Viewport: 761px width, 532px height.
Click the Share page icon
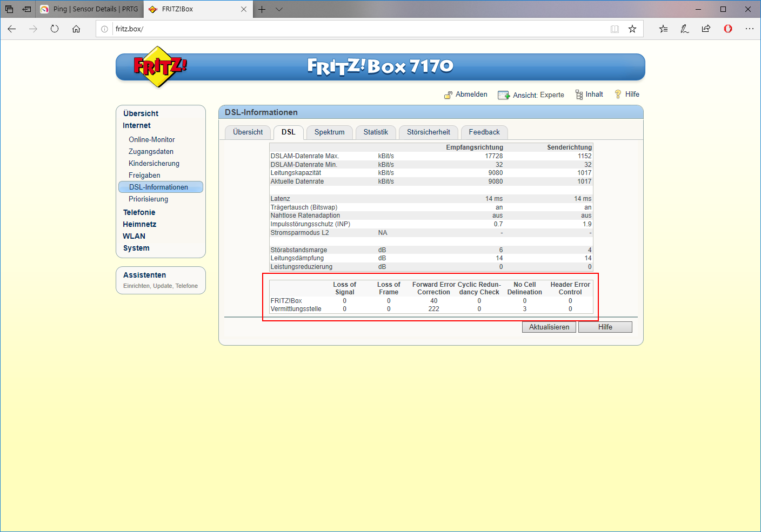tap(706, 29)
